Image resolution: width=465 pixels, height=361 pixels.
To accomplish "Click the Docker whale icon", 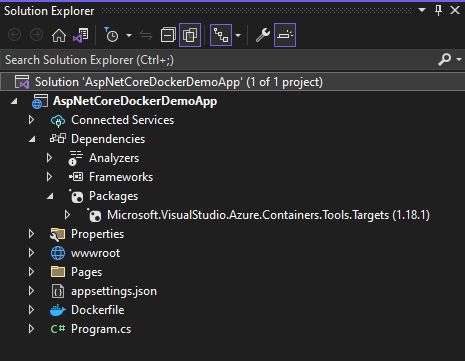I will [x=58, y=310].
